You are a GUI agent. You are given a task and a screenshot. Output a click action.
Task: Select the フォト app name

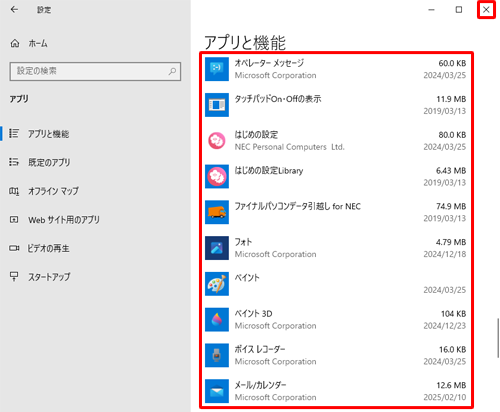point(243,242)
